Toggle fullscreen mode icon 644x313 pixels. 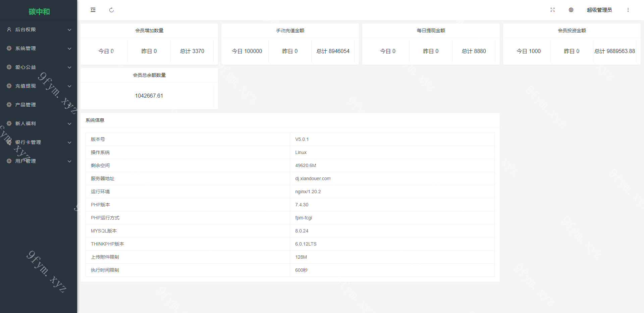coord(552,10)
